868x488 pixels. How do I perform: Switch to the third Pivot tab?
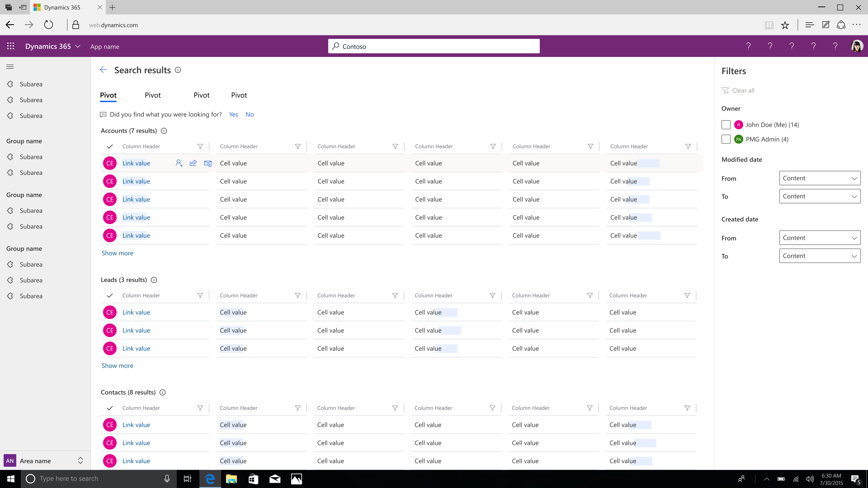(x=201, y=95)
